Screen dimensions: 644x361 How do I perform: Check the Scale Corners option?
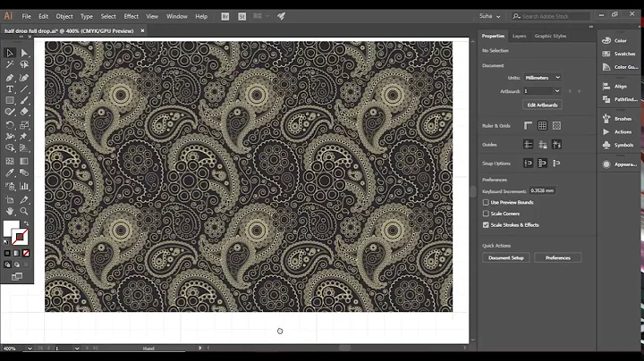[486, 214]
